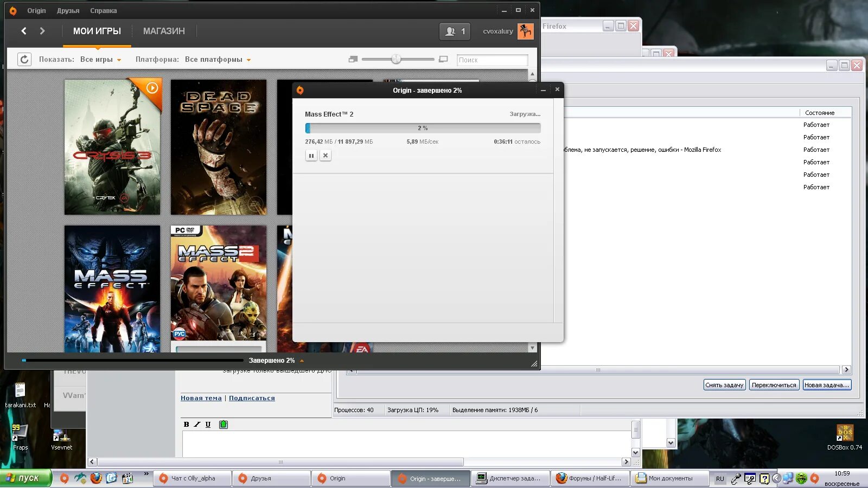Go back with the left arrow in Origin
This screenshot has width=868, height=488.
point(24,31)
